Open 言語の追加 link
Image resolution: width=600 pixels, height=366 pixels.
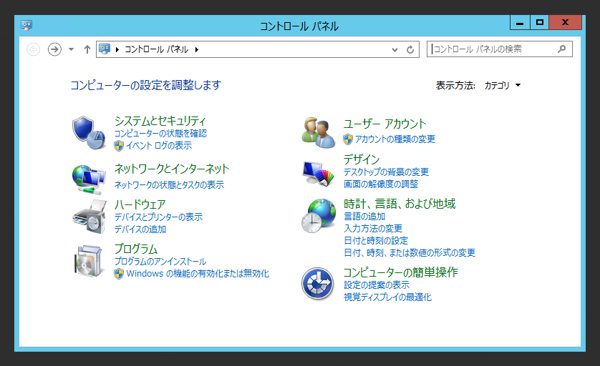[364, 216]
